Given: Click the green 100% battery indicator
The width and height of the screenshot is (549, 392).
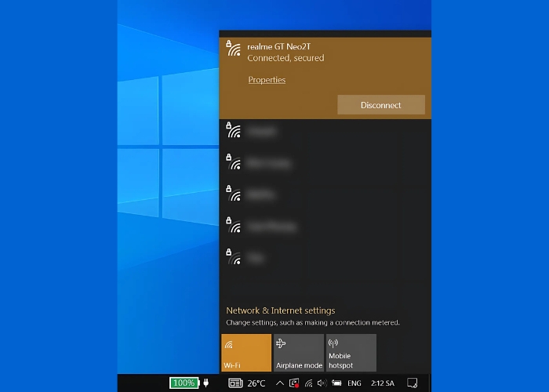Looking at the screenshot, I should pos(185,383).
